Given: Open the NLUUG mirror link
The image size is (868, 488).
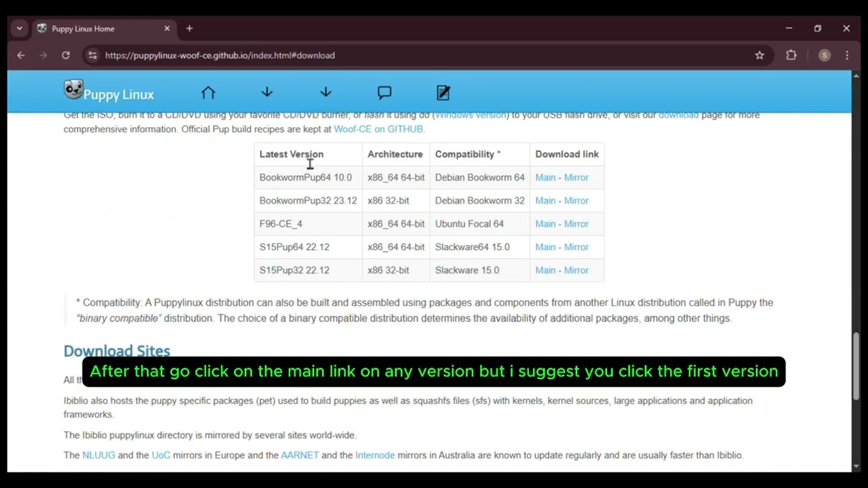Looking at the screenshot, I should tap(99, 455).
